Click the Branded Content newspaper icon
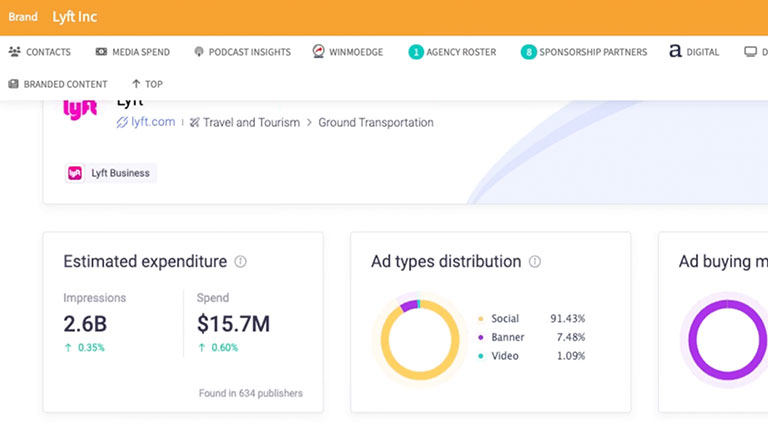Viewport: 768px width, 439px height. pos(13,84)
